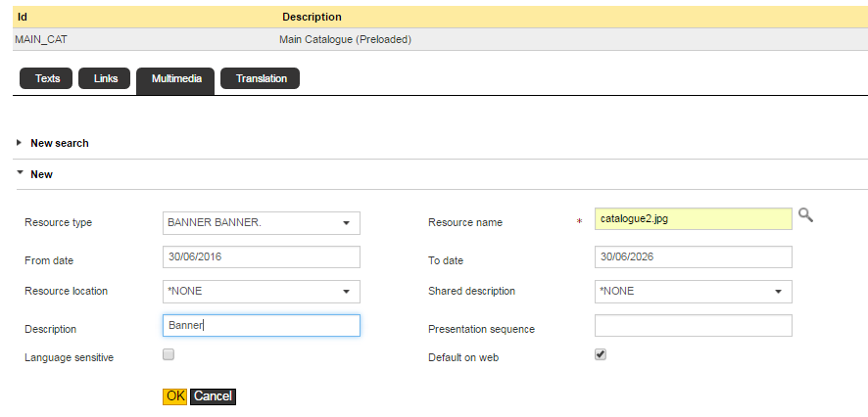Select the Multimedia tab

click(175, 78)
